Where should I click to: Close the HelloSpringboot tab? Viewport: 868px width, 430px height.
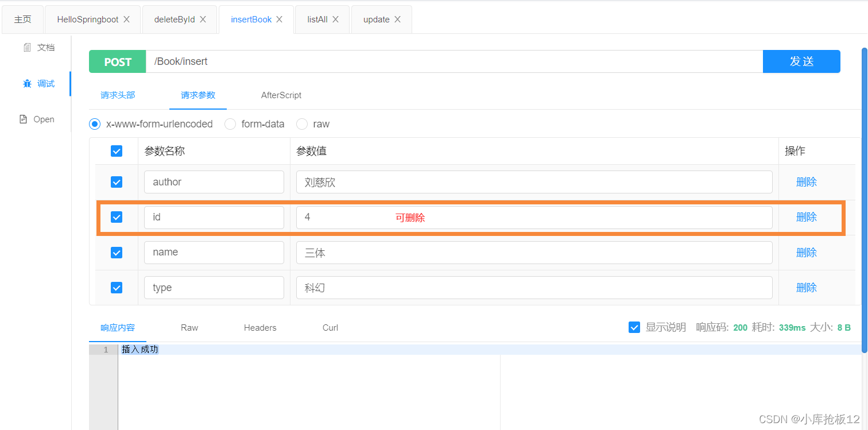click(x=127, y=20)
